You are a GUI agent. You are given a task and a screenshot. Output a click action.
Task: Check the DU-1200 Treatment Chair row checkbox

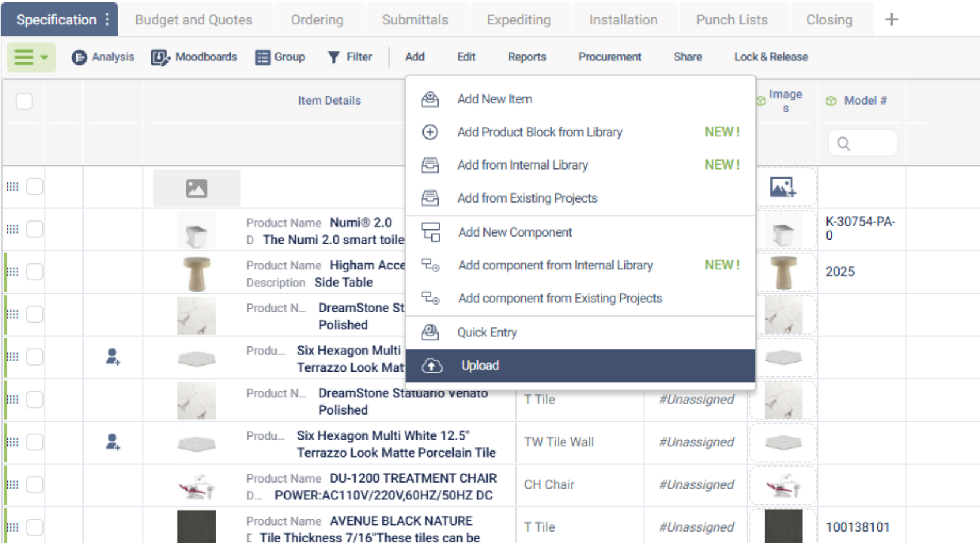click(35, 484)
